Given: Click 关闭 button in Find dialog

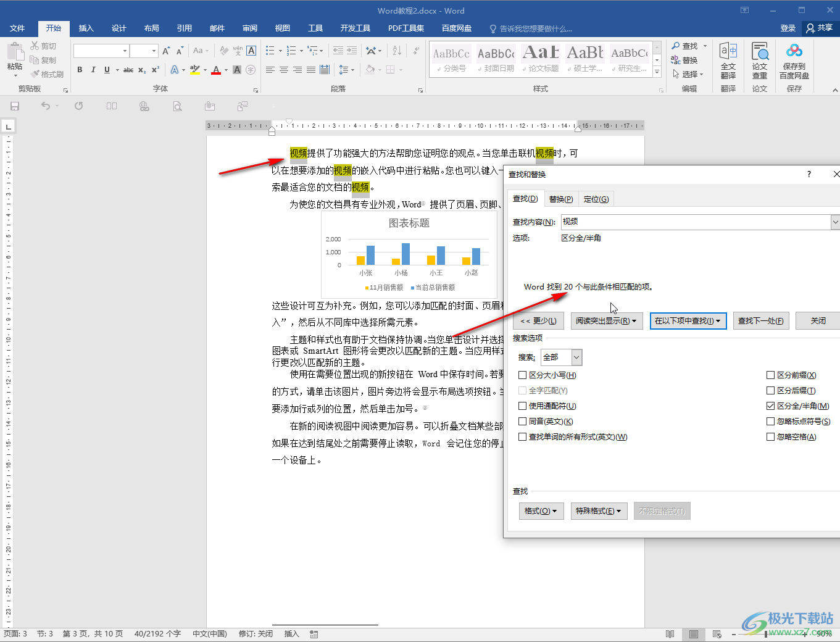Looking at the screenshot, I should [818, 321].
